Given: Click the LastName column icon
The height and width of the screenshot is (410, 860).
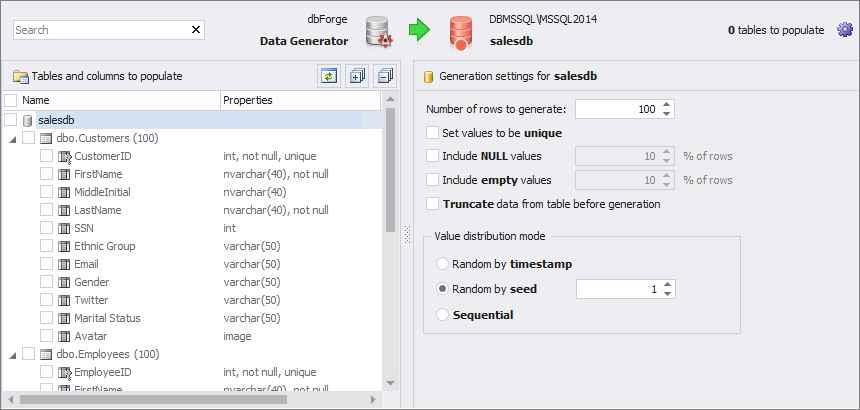Looking at the screenshot, I should (64, 210).
